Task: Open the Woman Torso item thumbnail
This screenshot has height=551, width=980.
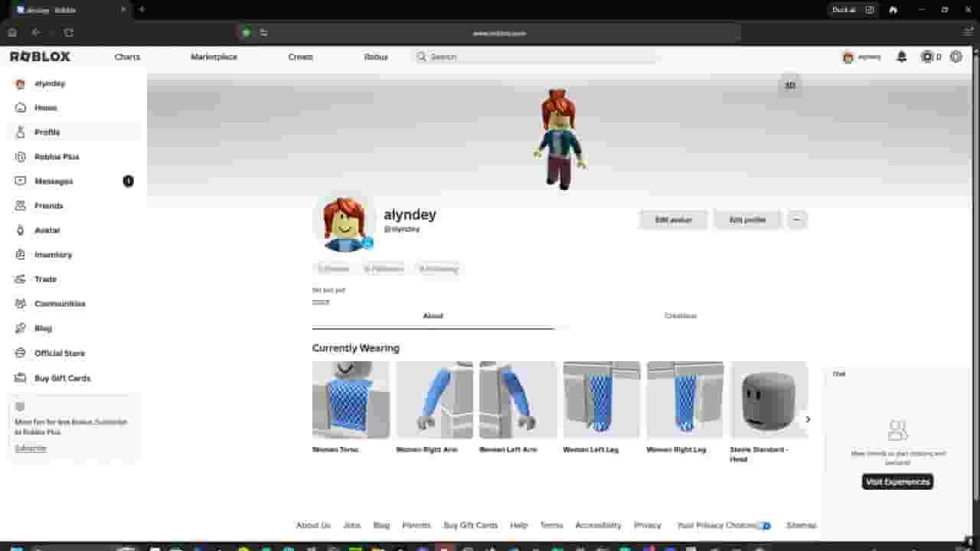Action: point(351,399)
